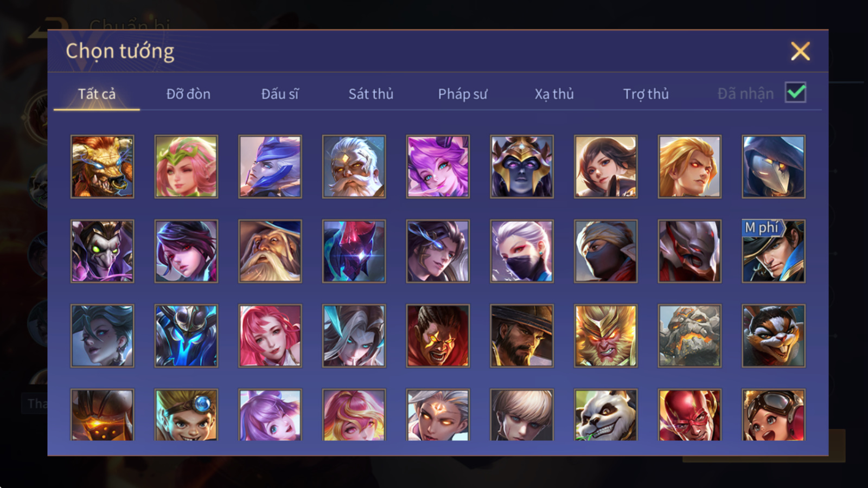Select the raccoon-like furry hero
Screen dimensions: 868x488
[774, 336]
